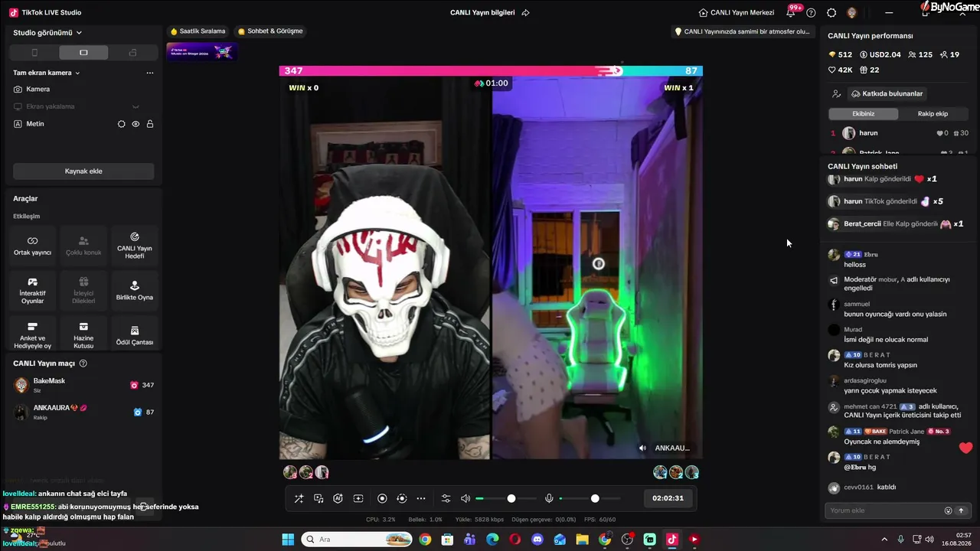Open the three-dot more options in control bar
Screen dimensions: 980x551
coord(421,498)
